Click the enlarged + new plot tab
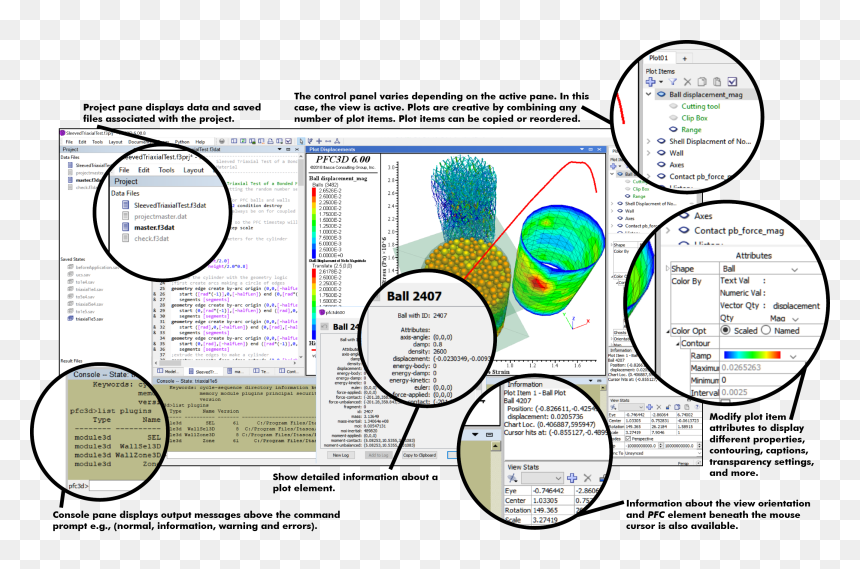This screenshot has width=860, height=569. tap(684, 58)
